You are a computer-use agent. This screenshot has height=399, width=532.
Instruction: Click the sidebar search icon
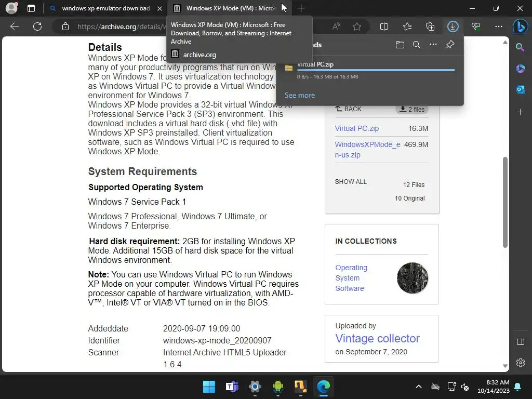[520, 47]
